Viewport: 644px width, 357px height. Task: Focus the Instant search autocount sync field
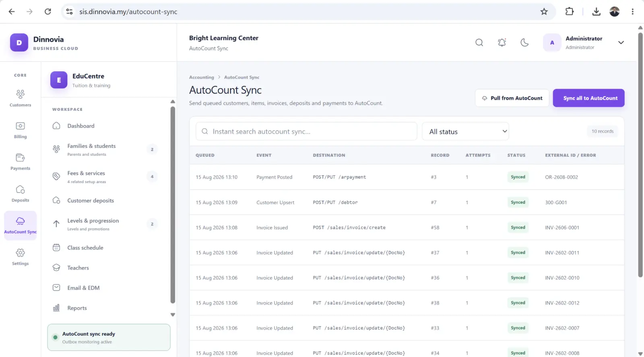306,131
